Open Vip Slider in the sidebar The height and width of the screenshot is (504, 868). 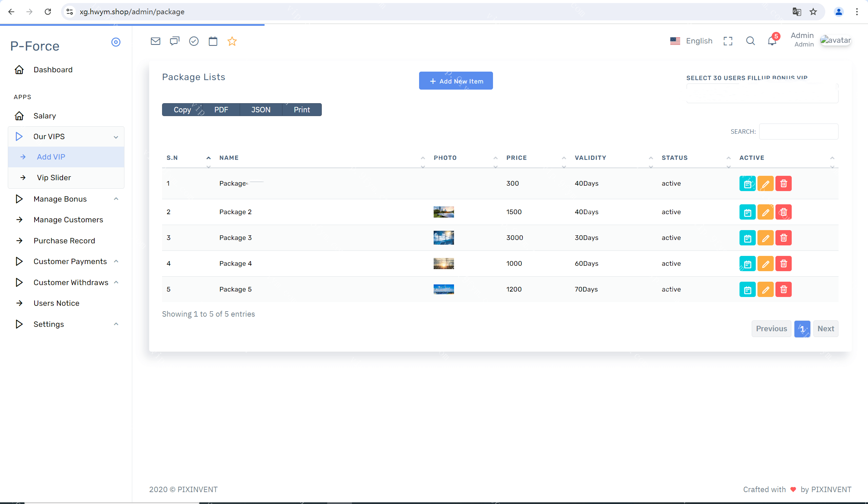tap(54, 178)
